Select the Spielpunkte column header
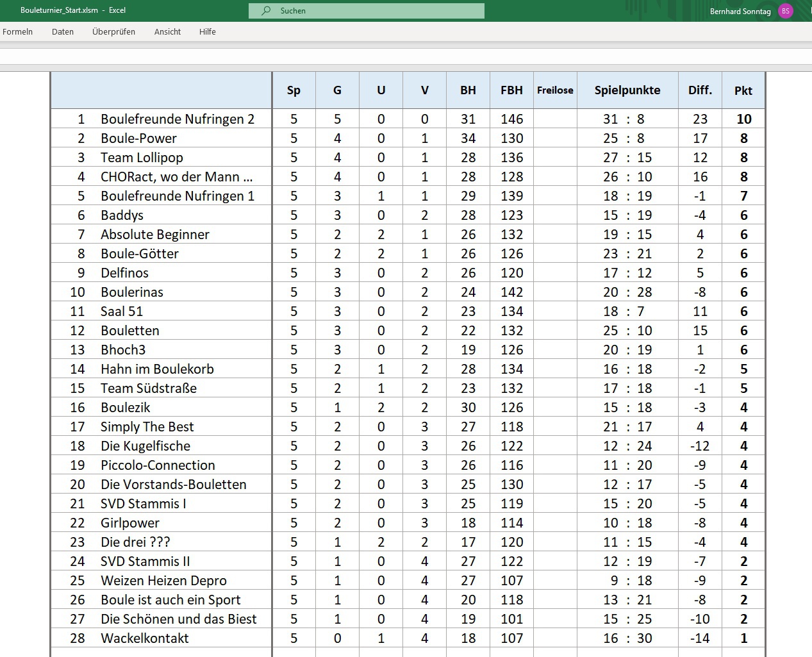Screen dimensions: 812x657 point(627,90)
